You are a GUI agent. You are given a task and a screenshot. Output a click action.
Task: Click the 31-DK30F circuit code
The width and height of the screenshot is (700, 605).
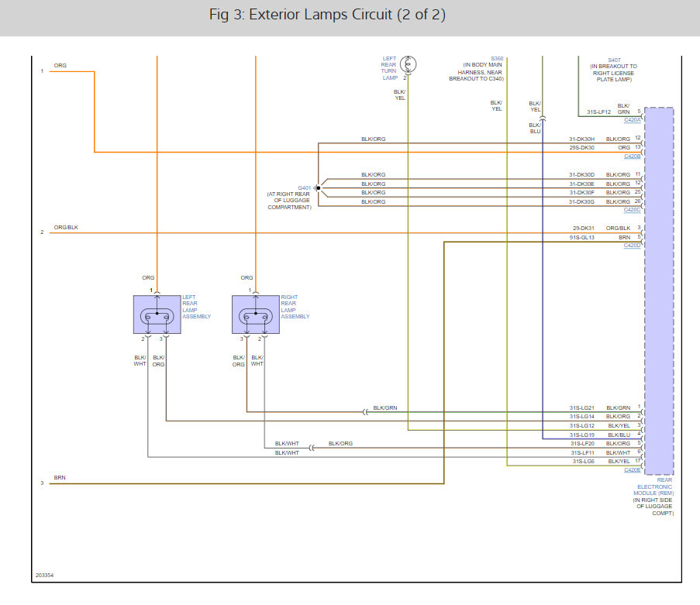581,193
